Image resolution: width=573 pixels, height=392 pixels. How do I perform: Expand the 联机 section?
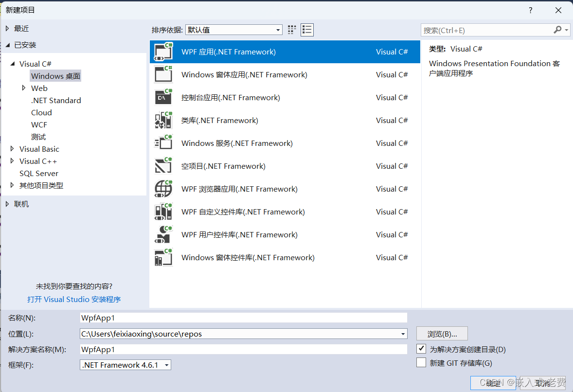click(7, 204)
